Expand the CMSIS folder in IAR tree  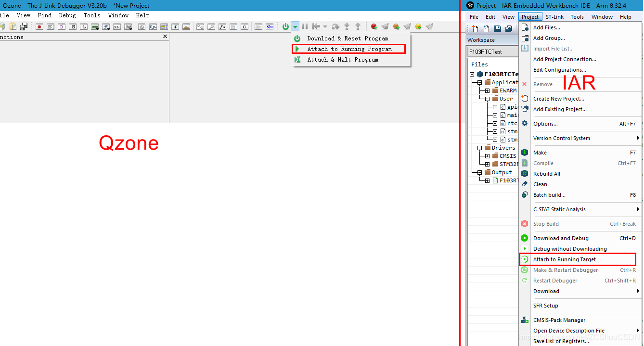pyautogui.click(x=487, y=156)
